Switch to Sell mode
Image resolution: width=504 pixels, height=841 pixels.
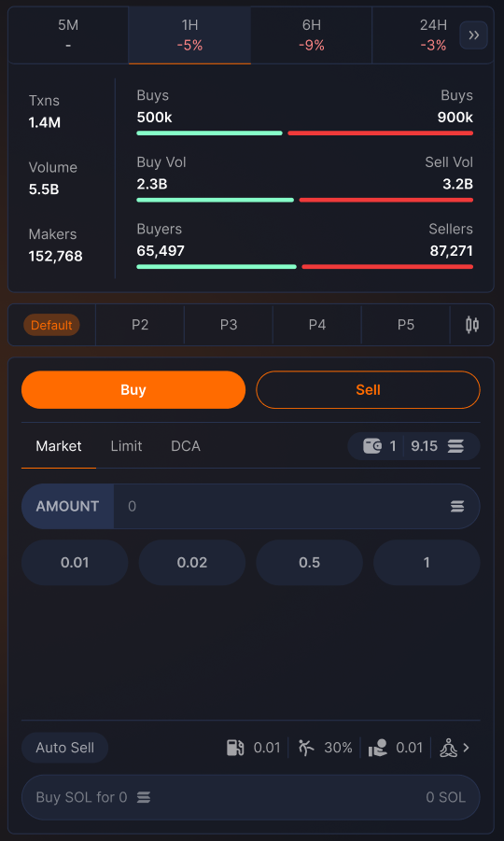(368, 390)
